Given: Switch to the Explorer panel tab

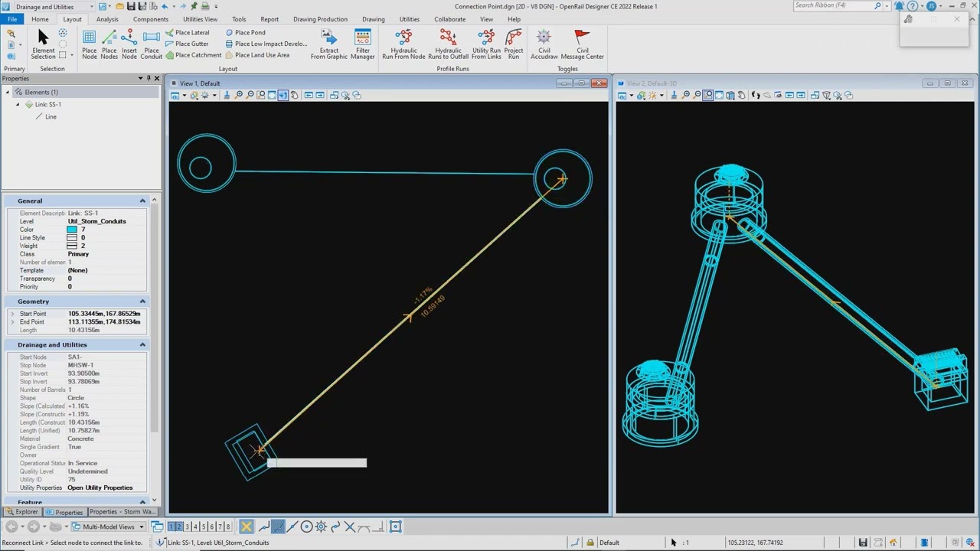Looking at the screenshot, I should (x=22, y=512).
